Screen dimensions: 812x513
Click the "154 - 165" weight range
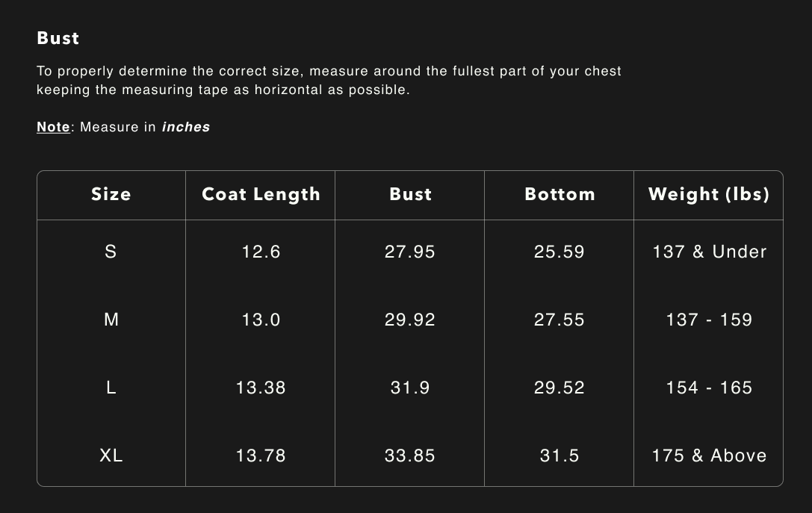[x=709, y=388]
